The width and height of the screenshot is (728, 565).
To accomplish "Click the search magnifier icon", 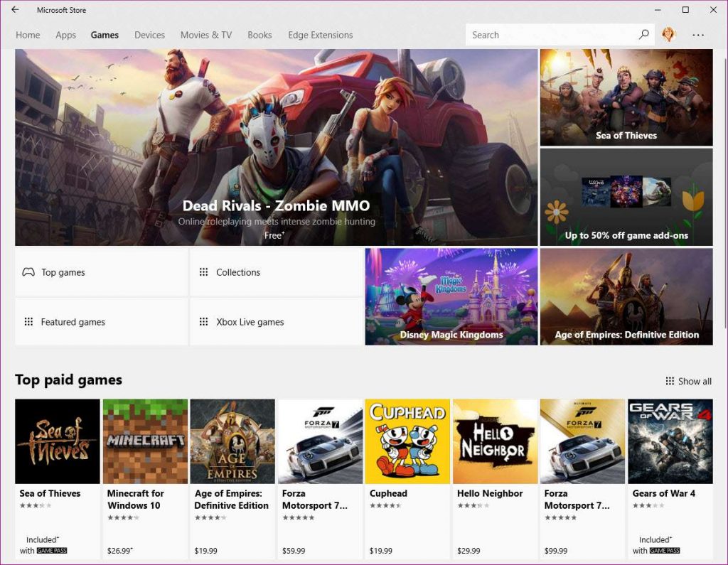I will [643, 34].
